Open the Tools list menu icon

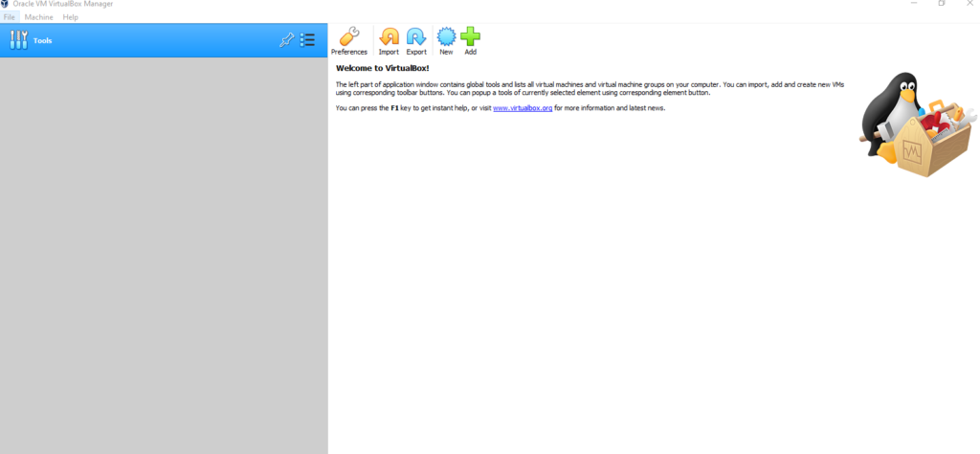(x=307, y=40)
